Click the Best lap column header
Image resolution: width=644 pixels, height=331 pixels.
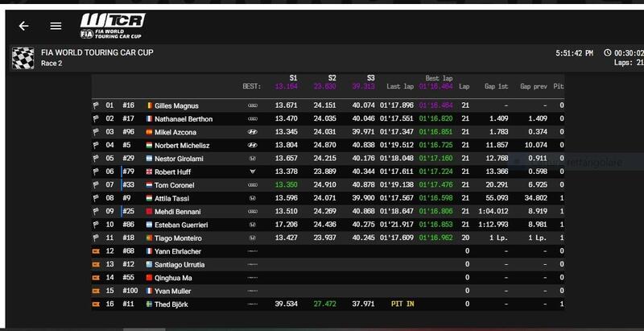(439, 78)
